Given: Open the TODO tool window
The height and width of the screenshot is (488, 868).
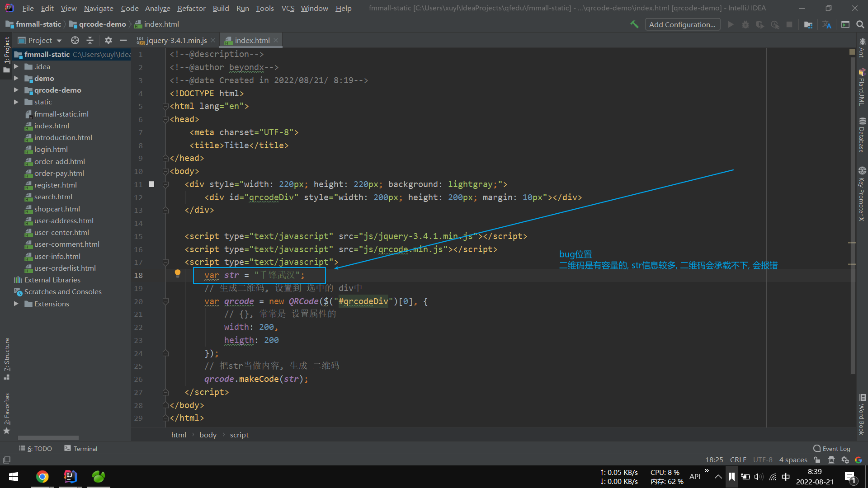Looking at the screenshot, I should coord(36,448).
